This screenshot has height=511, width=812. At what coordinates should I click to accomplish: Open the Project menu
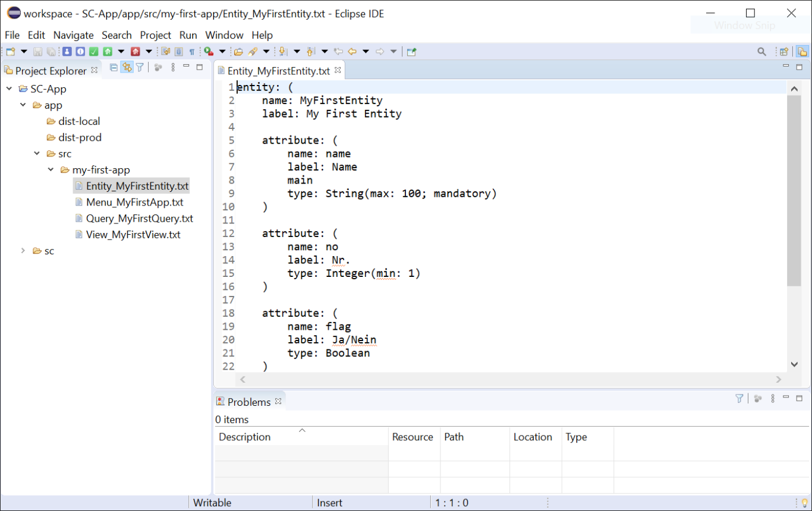[x=156, y=35]
